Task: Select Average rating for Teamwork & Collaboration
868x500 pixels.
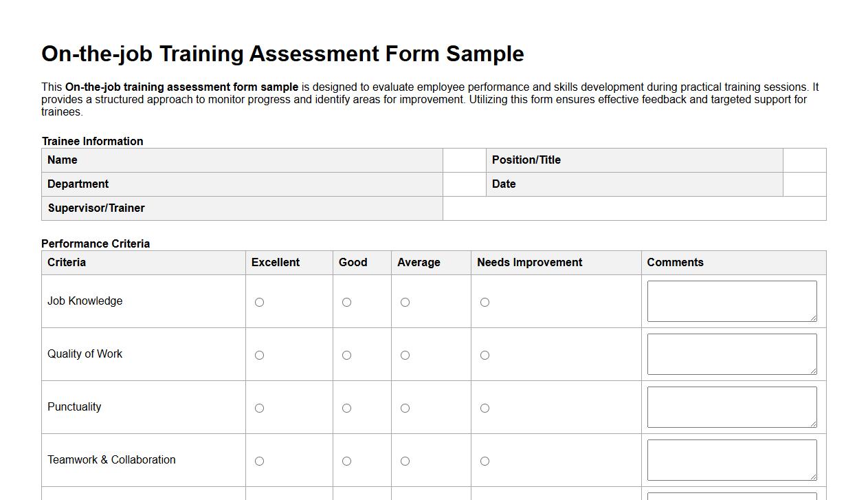Action: [x=405, y=461]
